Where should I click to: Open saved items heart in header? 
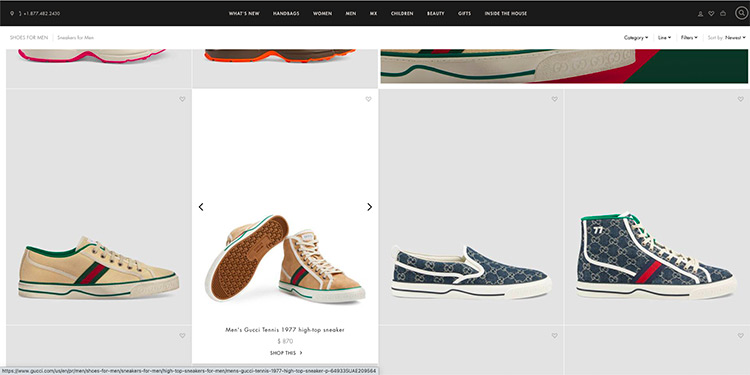tap(711, 13)
